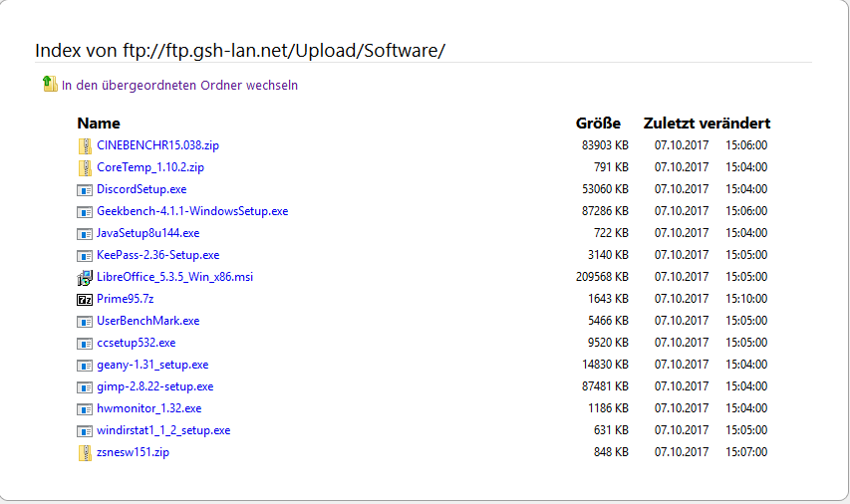Sort the listing by Name column header

click(x=99, y=124)
